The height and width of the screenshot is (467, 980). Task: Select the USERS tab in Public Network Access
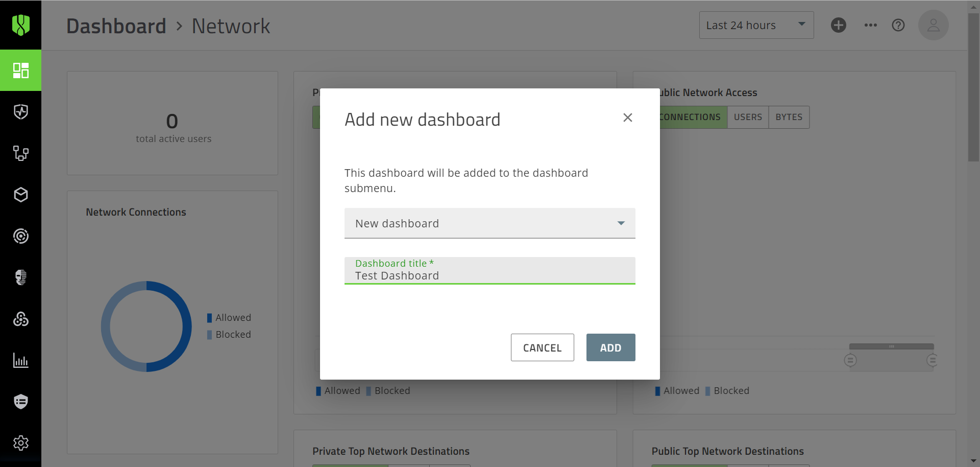[x=748, y=117]
